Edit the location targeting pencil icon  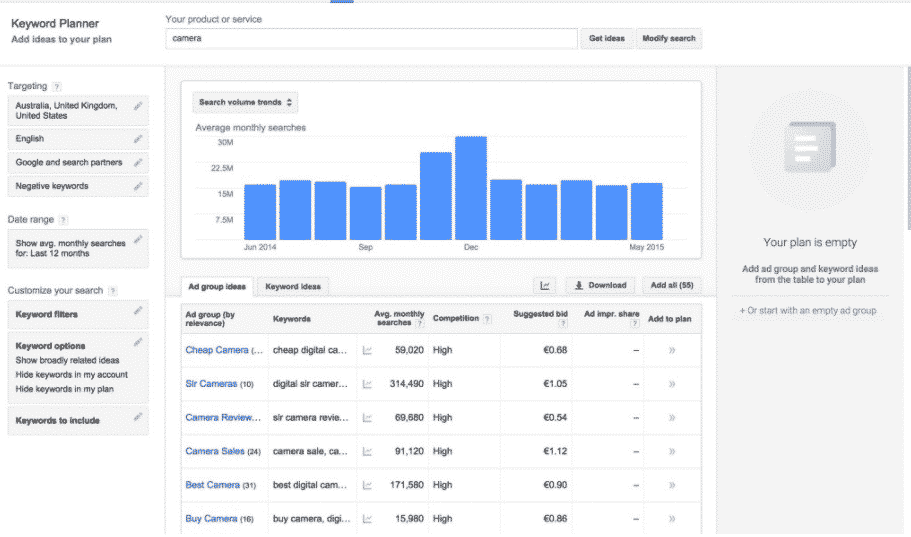(138, 106)
